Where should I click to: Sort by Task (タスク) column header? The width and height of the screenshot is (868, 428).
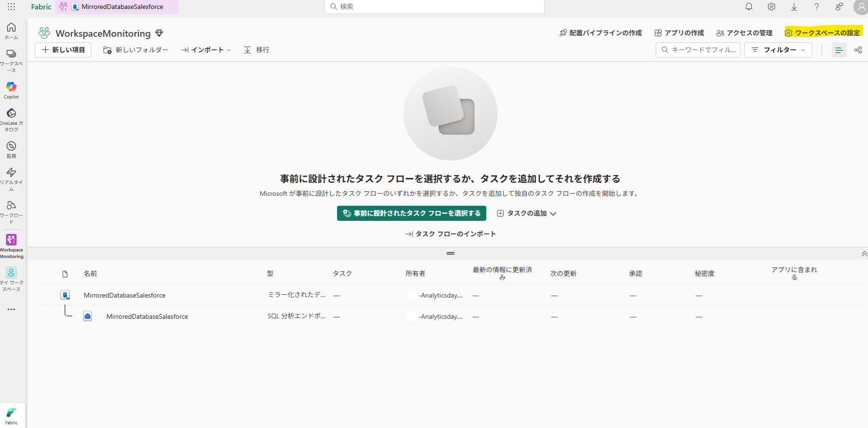coord(342,274)
